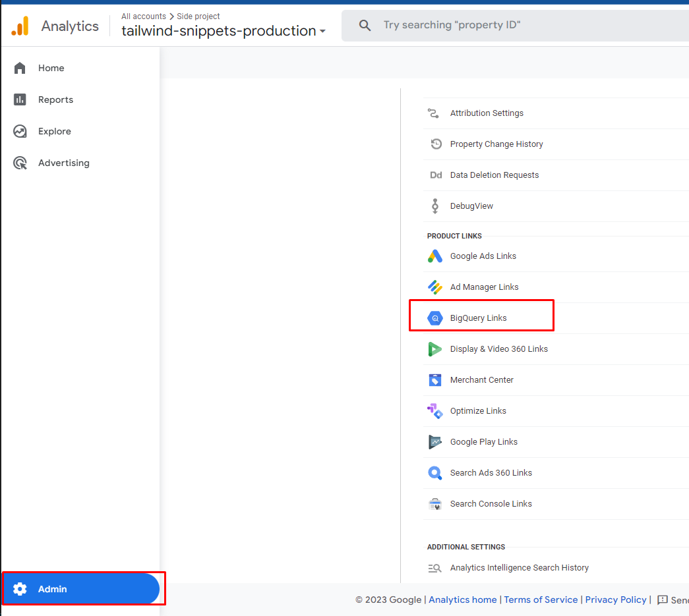Click the Google Play Links icon
This screenshot has height=616, width=689.
(x=434, y=442)
